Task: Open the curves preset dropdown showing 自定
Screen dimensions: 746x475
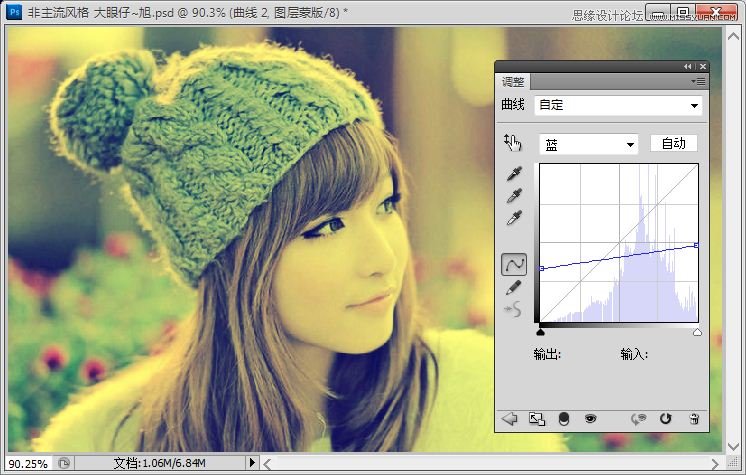Action: tap(618, 105)
